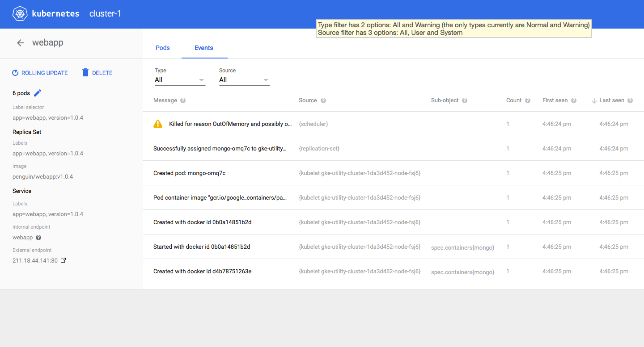
Task: Click the help icon next to Count
Action: click(528, 100)
